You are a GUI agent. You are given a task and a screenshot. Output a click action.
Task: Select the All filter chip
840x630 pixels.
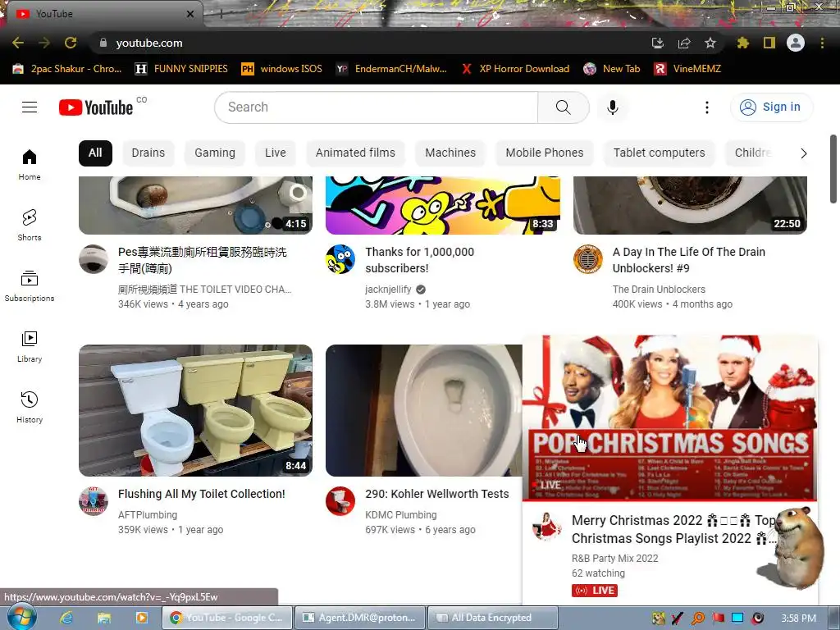[95, 153]
